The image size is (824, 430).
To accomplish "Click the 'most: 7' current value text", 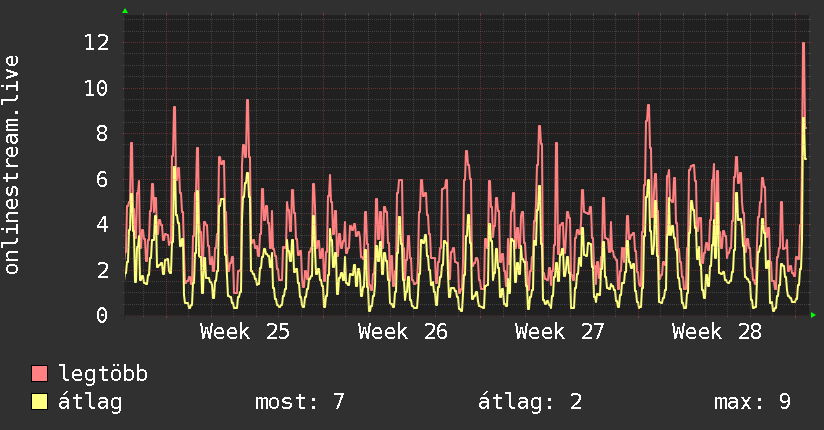I will tap(300, 402).
